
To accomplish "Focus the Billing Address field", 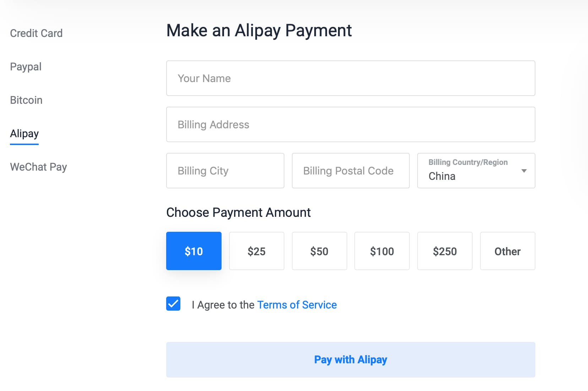I will point(350,124).
